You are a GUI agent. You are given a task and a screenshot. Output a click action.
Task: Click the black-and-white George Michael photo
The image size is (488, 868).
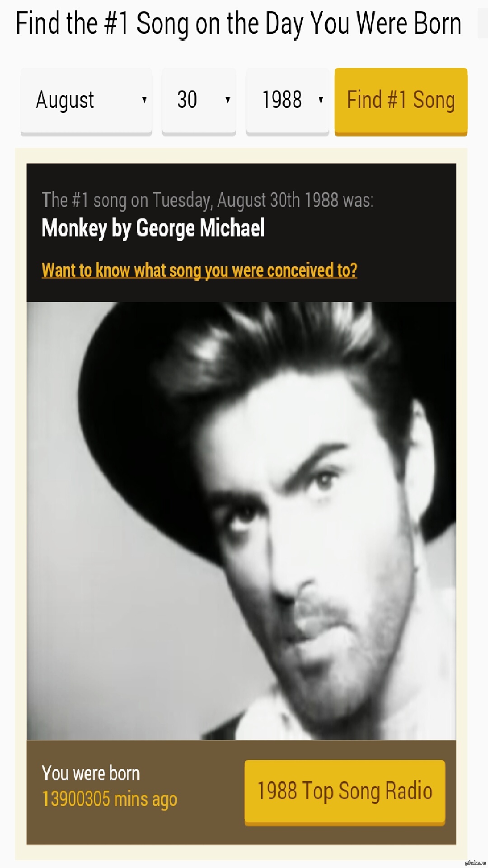(241, 520)
